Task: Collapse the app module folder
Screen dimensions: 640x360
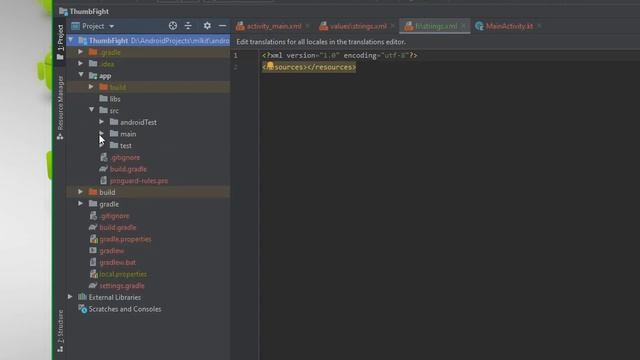Action: (x=81, y=75)
